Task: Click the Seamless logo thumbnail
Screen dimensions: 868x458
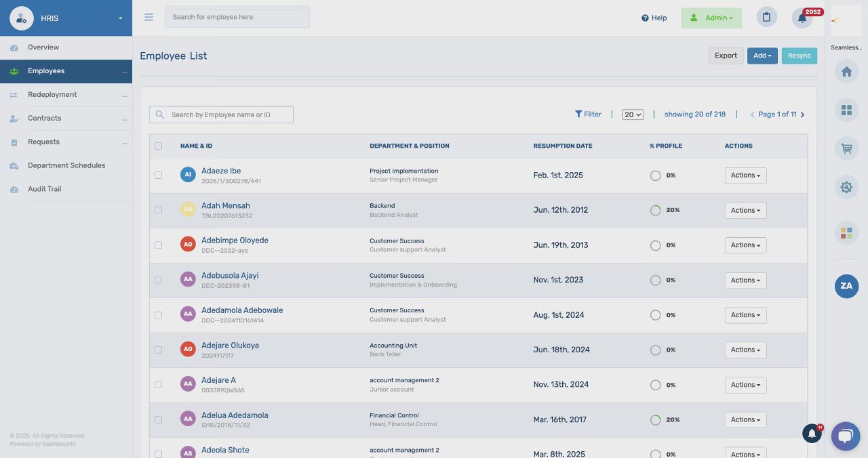Action: tap(846, 21)
